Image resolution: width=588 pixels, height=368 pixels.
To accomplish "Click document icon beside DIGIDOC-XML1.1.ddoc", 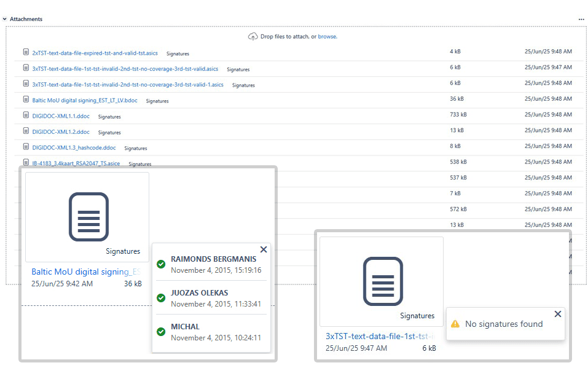I will pyautogui.click(x=26, y=115).
